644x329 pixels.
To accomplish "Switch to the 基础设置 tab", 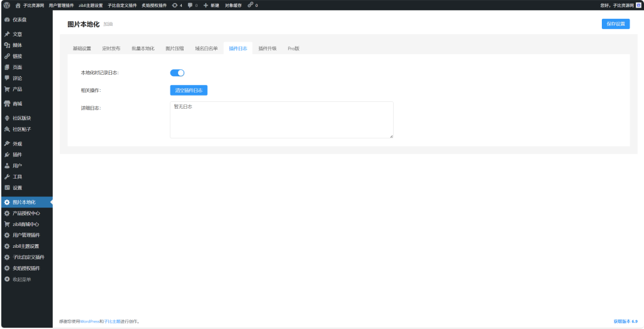I will (x=82, y=48).
